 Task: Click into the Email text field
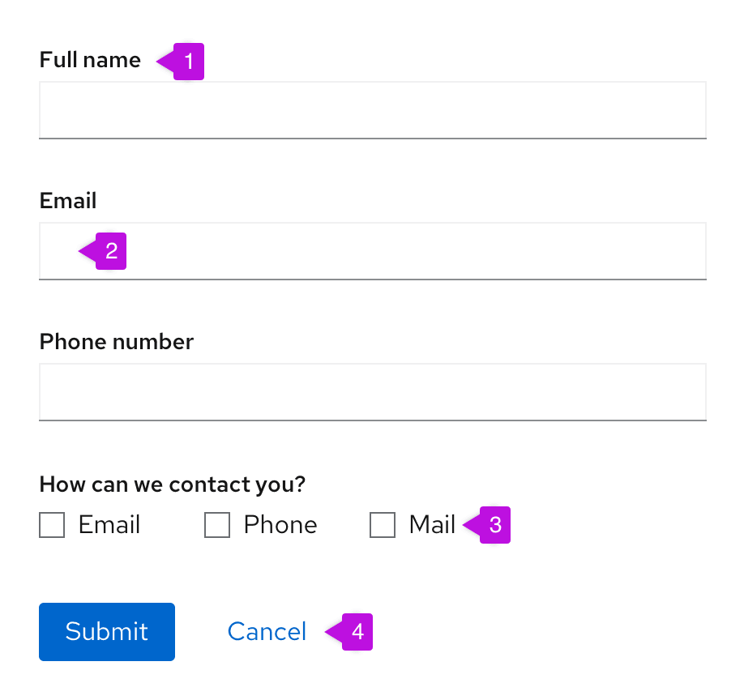coord(405,251)
